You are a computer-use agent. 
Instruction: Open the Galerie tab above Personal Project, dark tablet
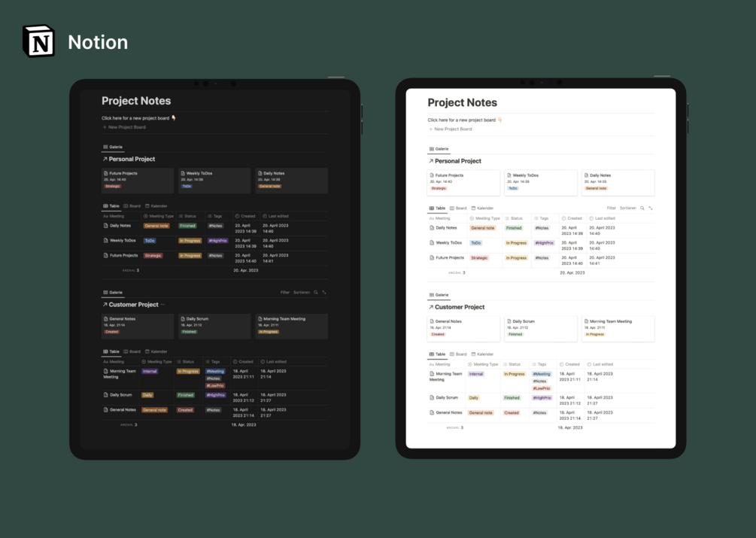[113, 147]
